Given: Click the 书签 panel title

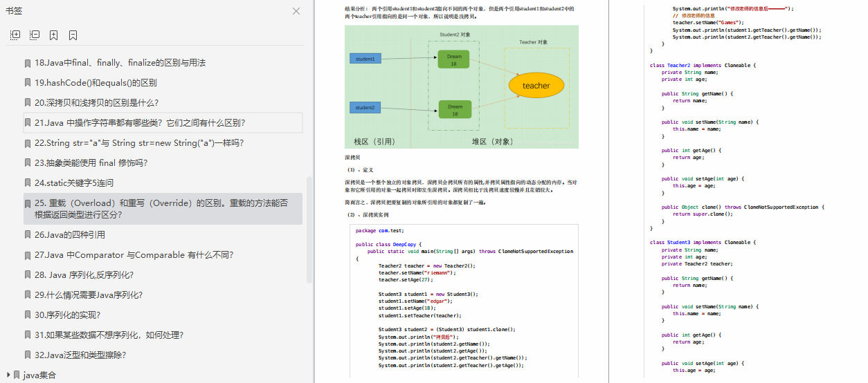Looking at the screenshot, I should point(14,11).
